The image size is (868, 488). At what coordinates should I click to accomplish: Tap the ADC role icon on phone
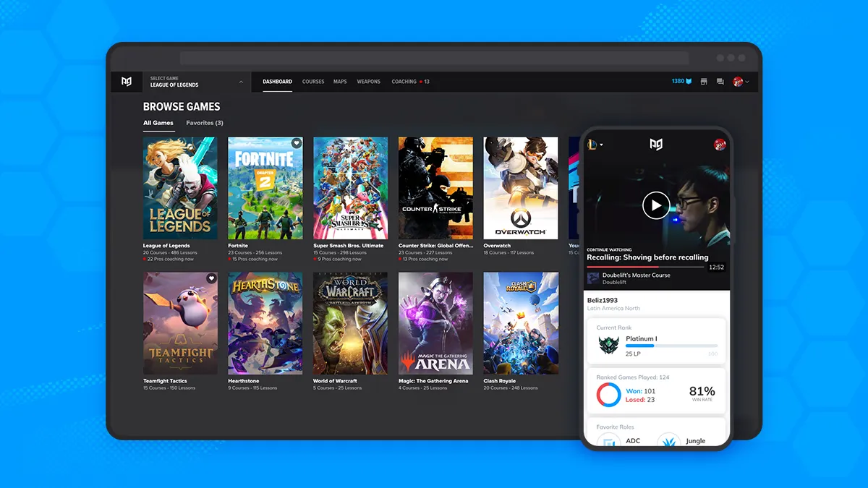(x=609, y=440)
